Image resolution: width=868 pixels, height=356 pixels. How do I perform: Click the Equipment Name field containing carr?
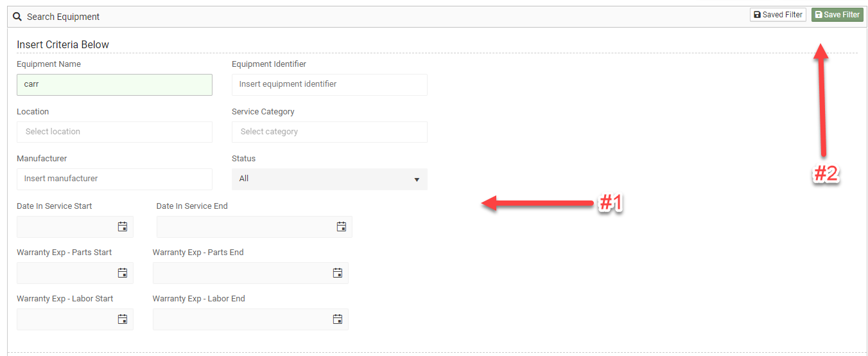[114, 84]
